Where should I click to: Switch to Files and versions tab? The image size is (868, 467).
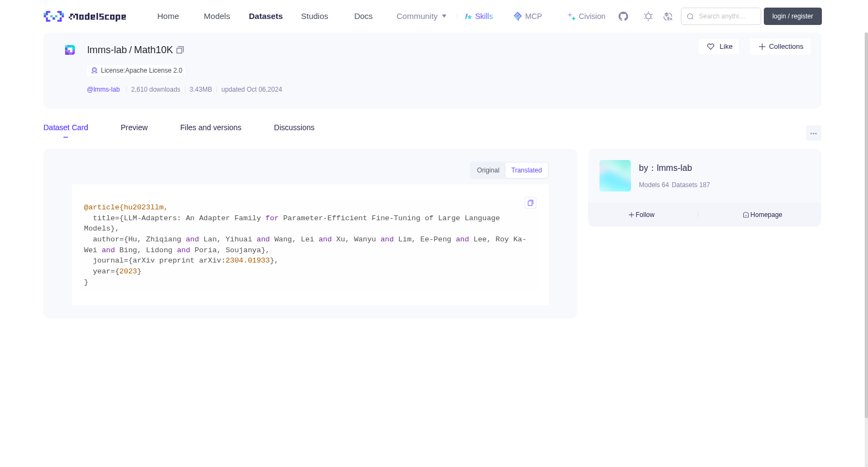(x=210, y=127)
